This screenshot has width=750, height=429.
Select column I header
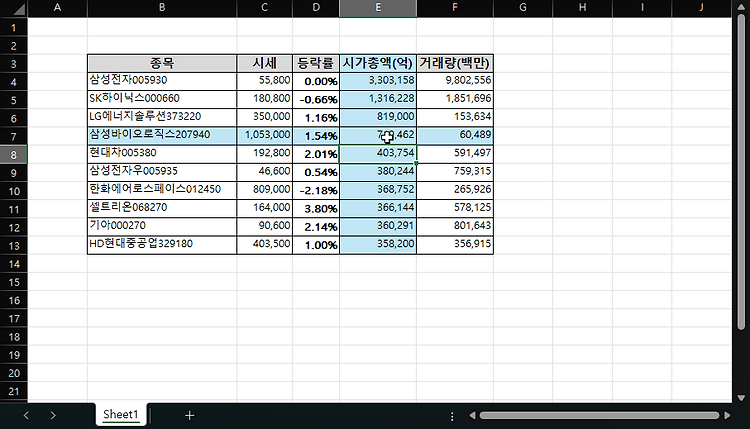(642, 8)
